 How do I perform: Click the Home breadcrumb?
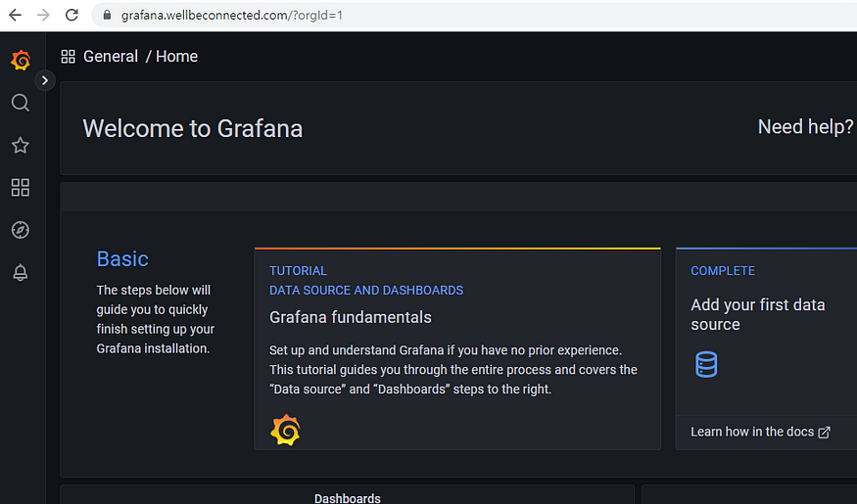pyautogui.click(x=176, y=56)
